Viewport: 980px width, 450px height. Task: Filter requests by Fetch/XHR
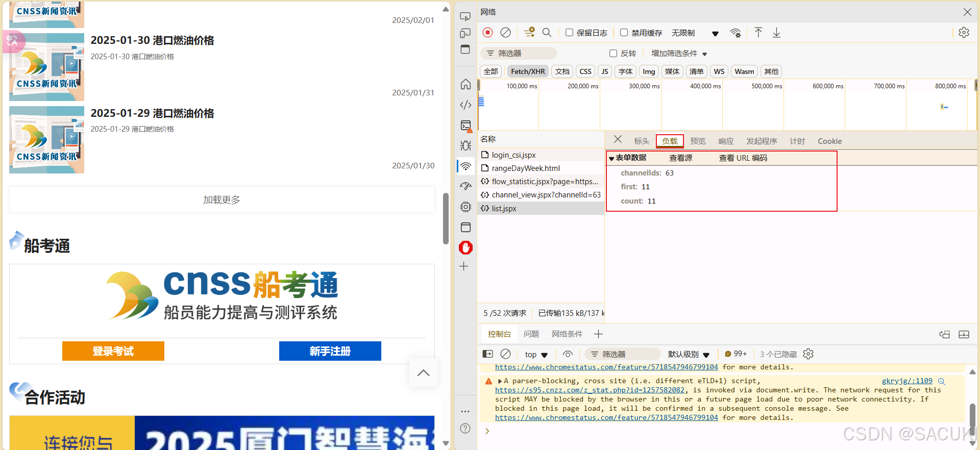pos(528,71)
